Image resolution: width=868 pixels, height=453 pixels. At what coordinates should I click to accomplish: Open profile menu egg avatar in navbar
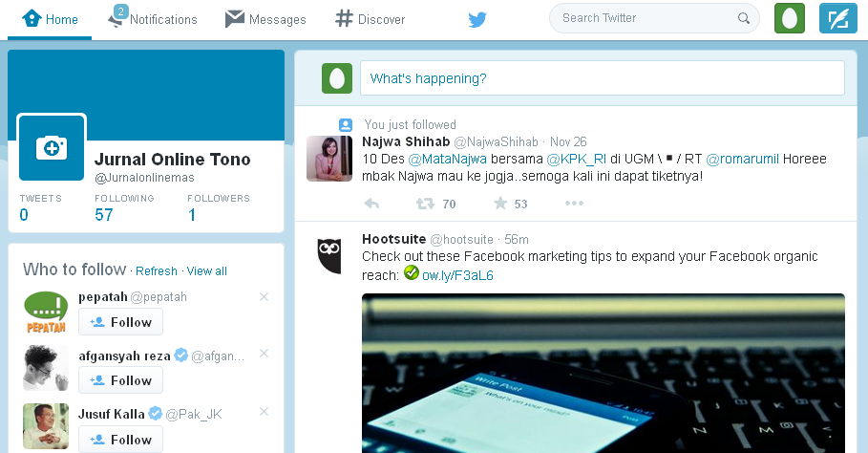coord(790,18)
